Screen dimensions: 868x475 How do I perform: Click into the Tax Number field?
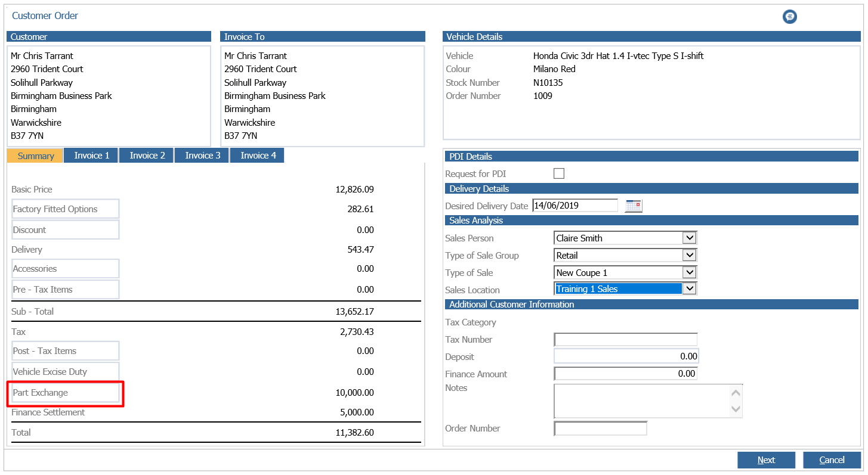coord(625,340)
